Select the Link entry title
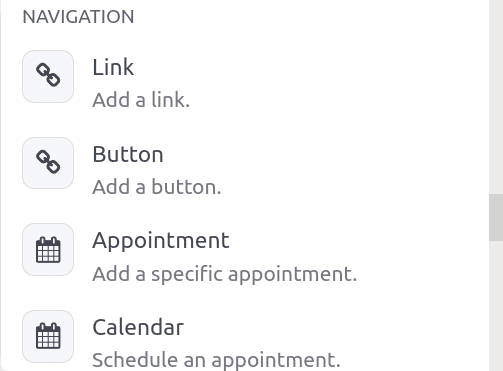The height and width of the screenshot is (371, 503). point(113,67)
